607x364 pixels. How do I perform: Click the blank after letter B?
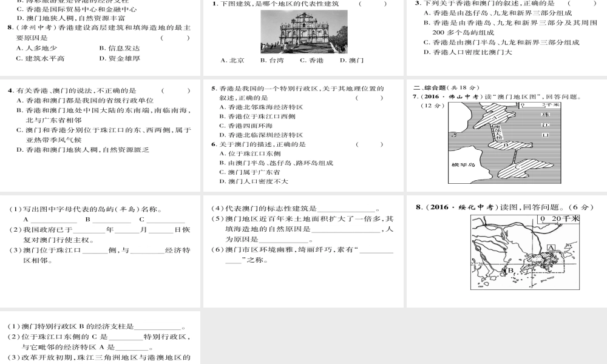pos(112,220)
